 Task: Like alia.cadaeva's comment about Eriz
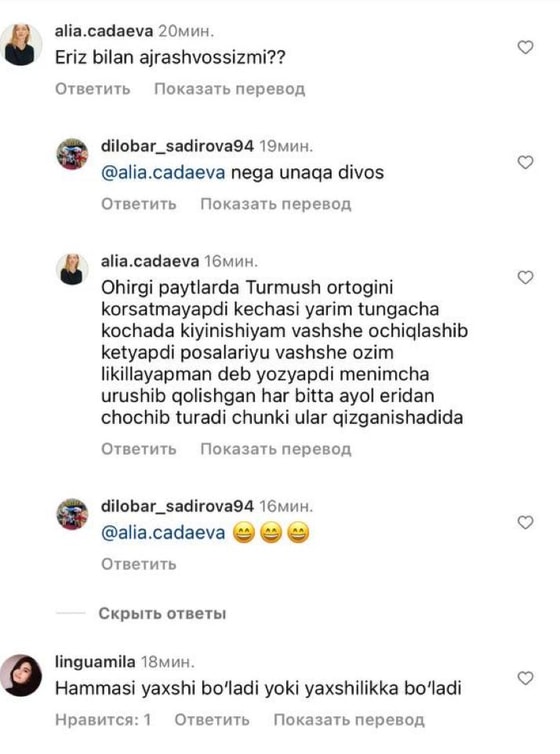click(x=525, y=47)
